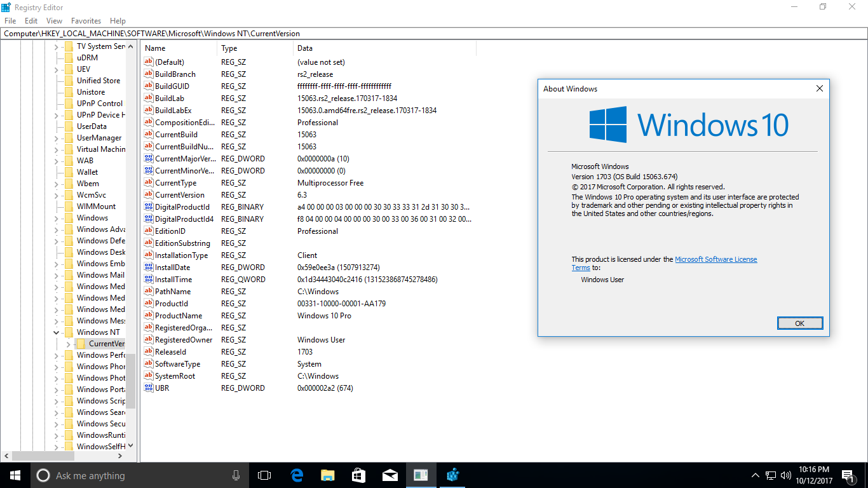Select the UserData tree item
The image size is (868, 488).
point(92,126)
